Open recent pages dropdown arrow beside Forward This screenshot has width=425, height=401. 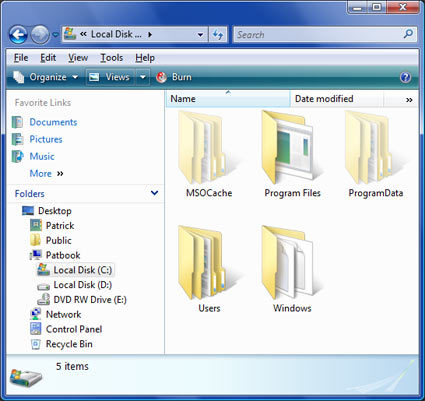coord(56,35)
